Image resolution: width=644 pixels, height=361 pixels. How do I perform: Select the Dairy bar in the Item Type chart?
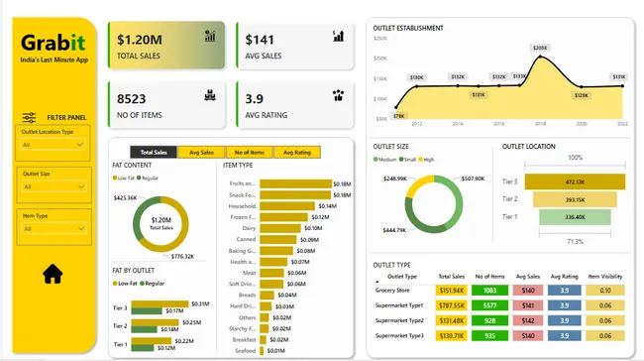[280, 228]
